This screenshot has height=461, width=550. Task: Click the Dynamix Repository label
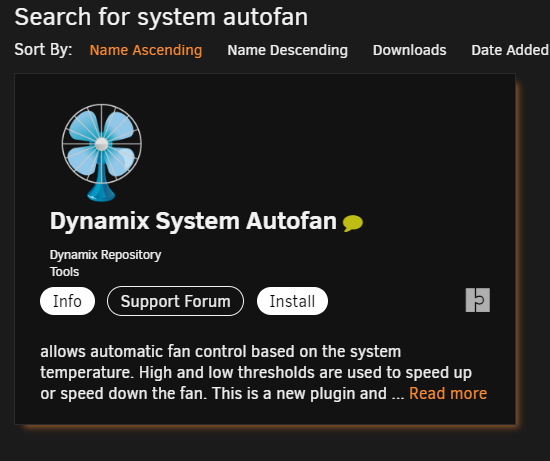[106, 255]
